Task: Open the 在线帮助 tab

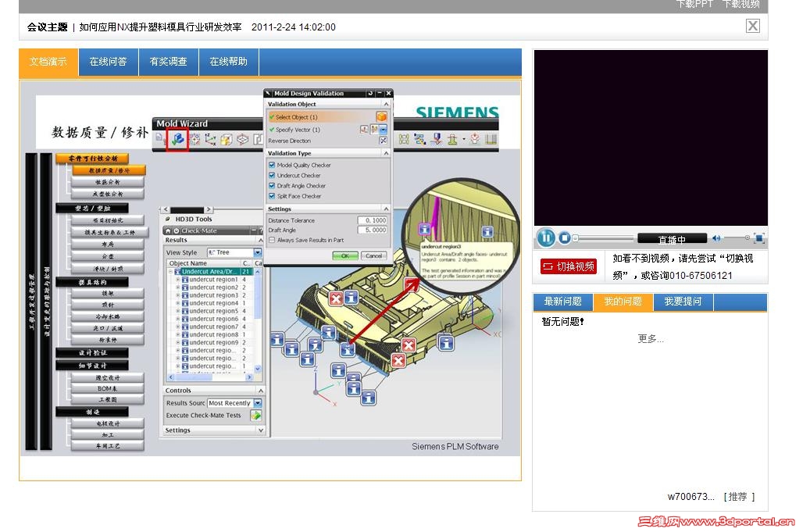Action: pyautogui.click(x=228, y=62)
